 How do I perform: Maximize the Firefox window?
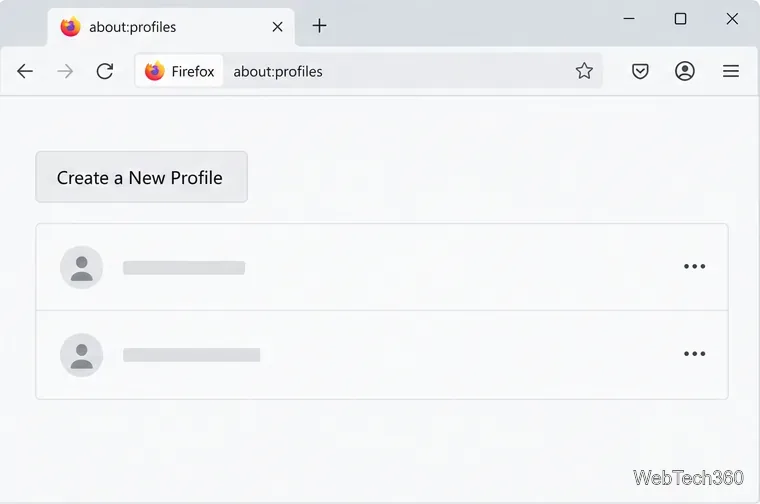click(681, 18)
